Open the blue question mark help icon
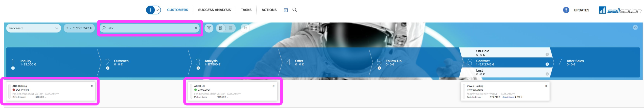This screenshot has height=110, width=644. 566,10
